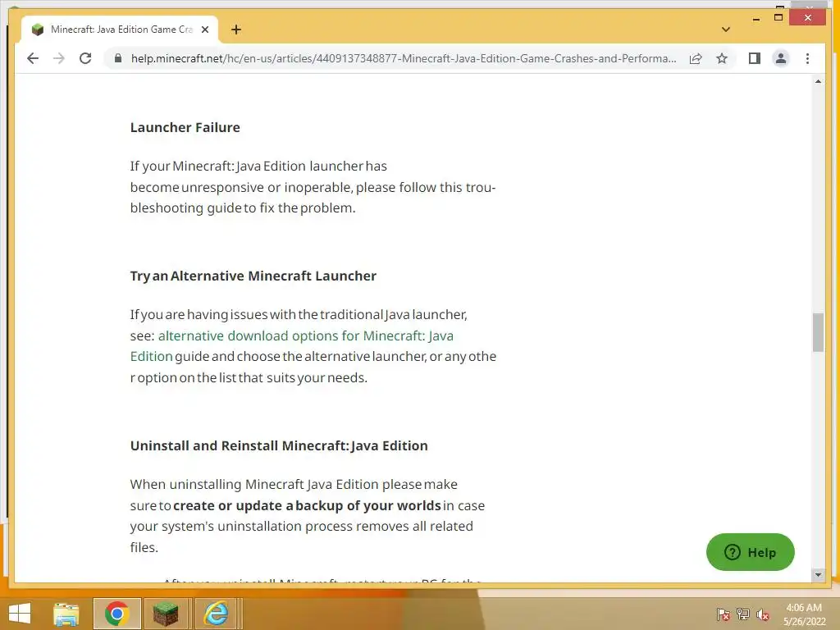Open Chrome three-dot menu
The height and width of the screenshot is (630, 840).
(807, 58)
